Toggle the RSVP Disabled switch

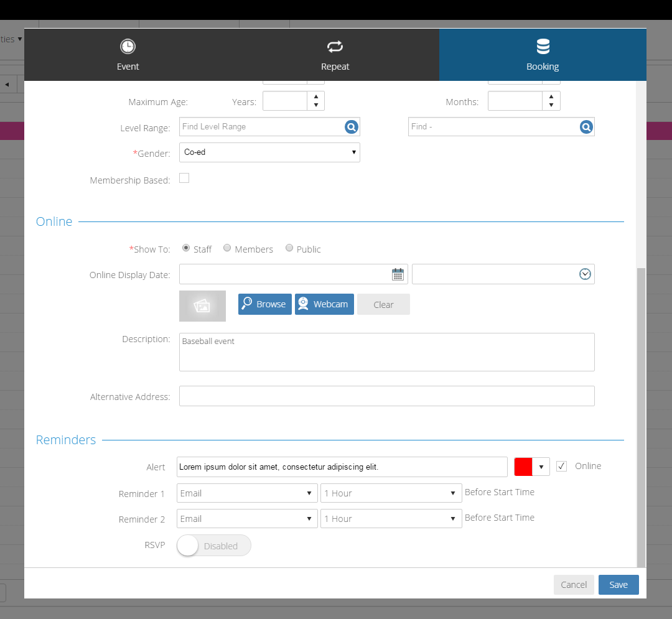[x=214, y=546]
